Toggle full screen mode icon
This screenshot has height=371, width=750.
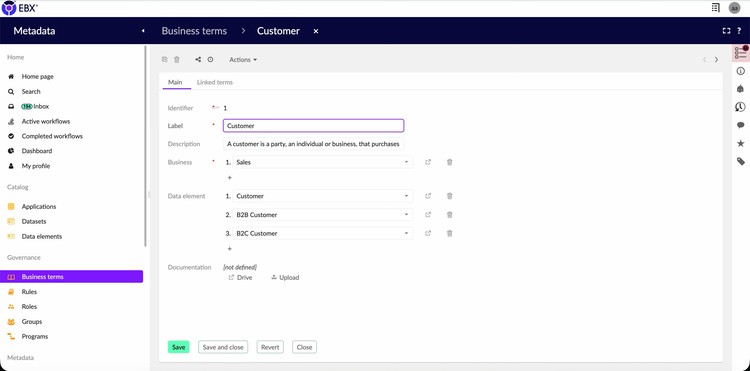[x=726, y=31]
